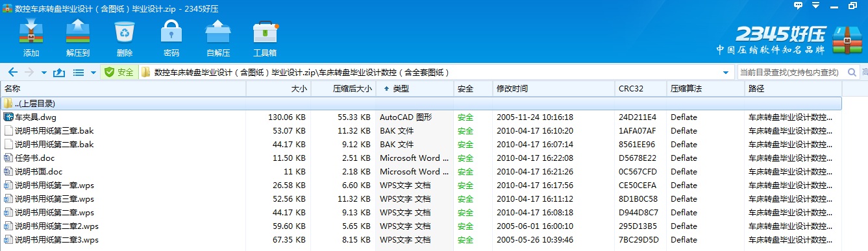Open the 工具箱 (Toolbox) icon

[x=265, y=32]
